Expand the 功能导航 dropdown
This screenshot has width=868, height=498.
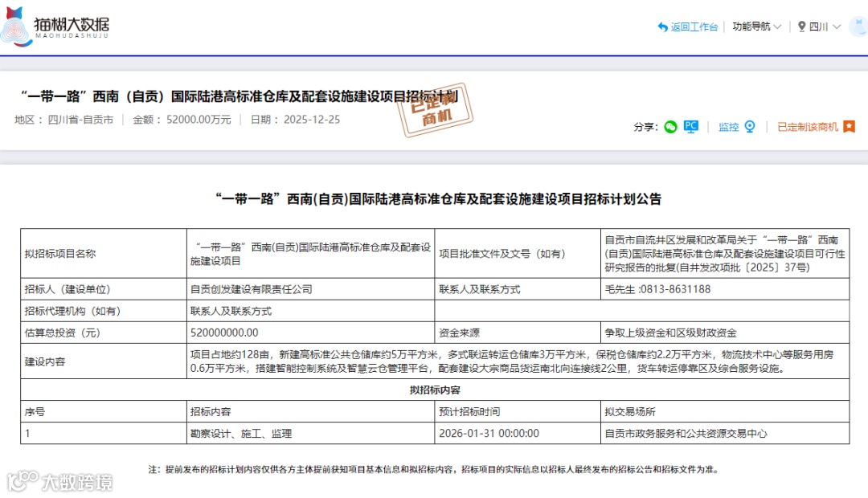coord(756,27)
